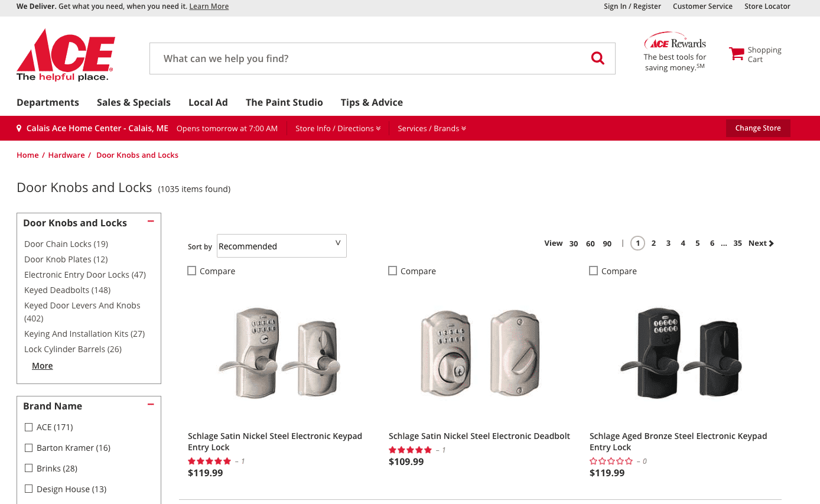Screen dimensions: 820x504
Task: Check Compare for Satin Nickel Keypad Entry Lock
Action: (191, 271)
